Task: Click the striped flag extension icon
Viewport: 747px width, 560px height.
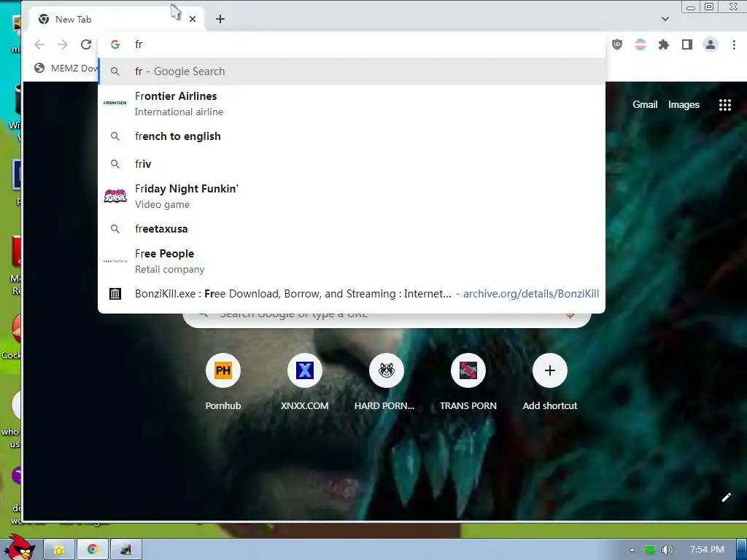Action: 640,44
